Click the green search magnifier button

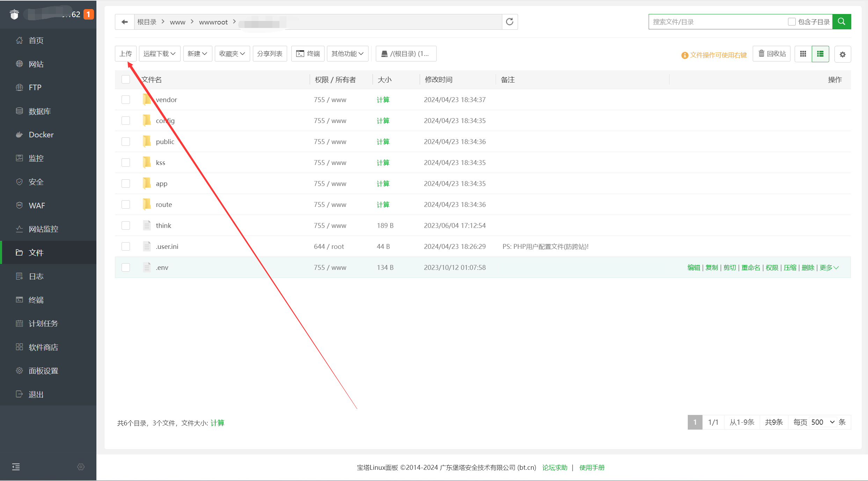click(x=842, y=22)
